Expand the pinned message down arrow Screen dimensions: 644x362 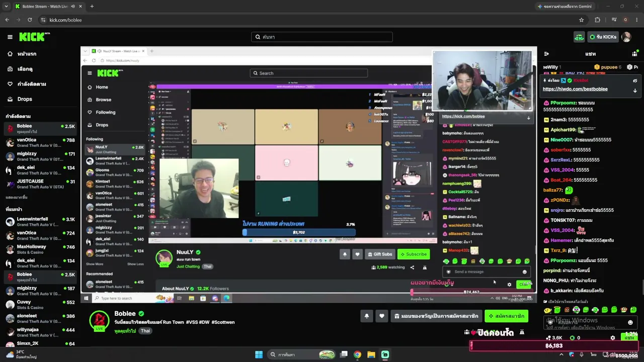635,90
